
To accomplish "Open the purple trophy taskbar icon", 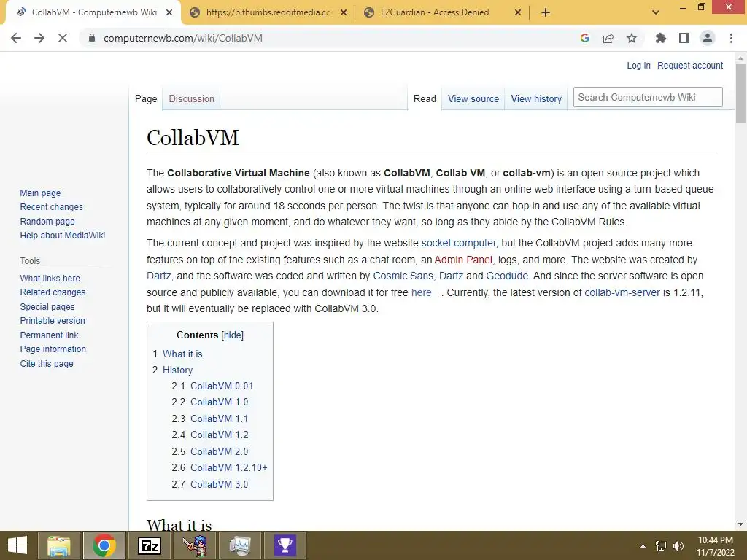I will click(x=285, y=545).
